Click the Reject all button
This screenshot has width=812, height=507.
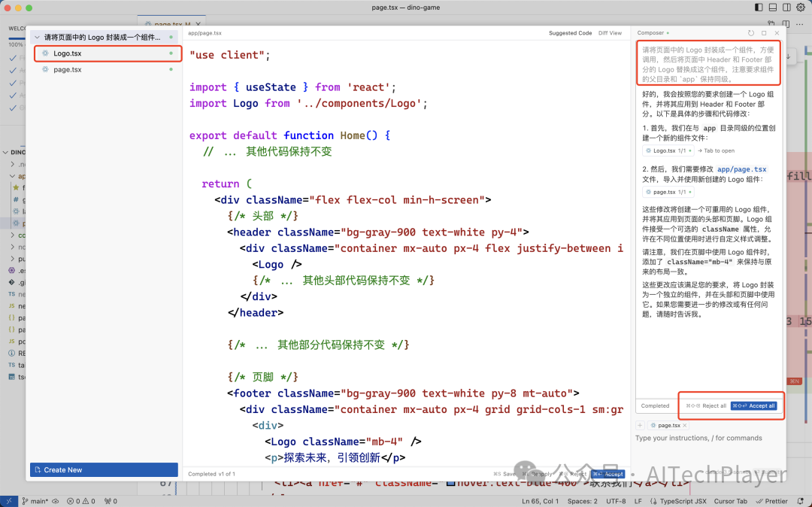pyautogui.click(x=706, y=405)
